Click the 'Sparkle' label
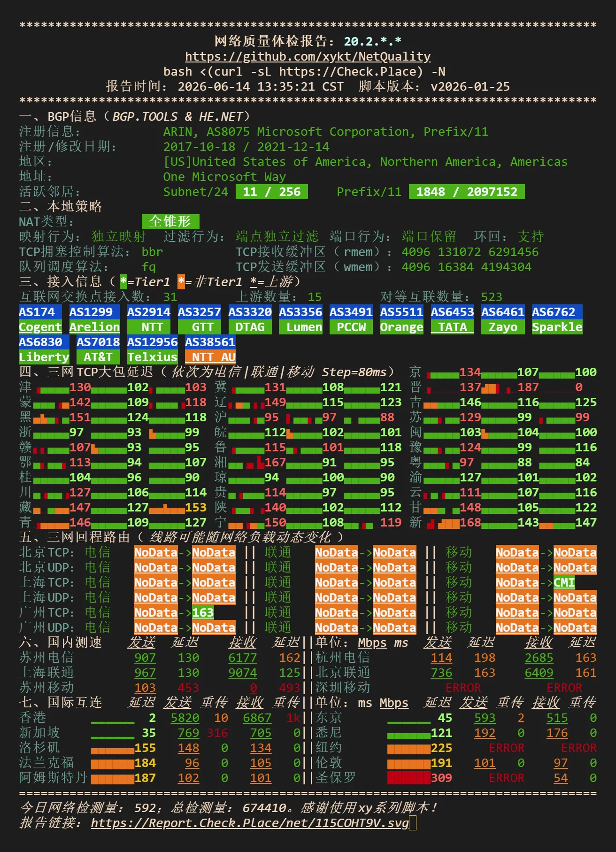The image size is (616, 852). click(557, 327)
